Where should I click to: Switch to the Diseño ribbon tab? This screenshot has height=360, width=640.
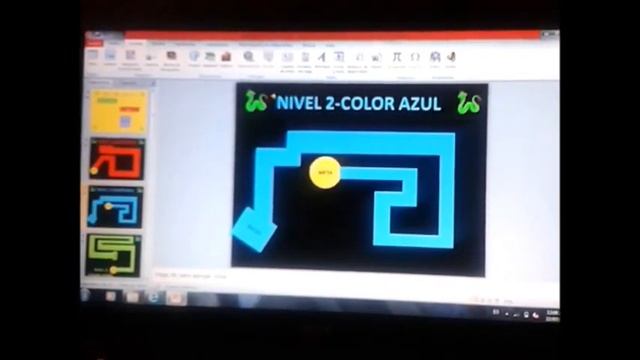[x=158, y=43]
